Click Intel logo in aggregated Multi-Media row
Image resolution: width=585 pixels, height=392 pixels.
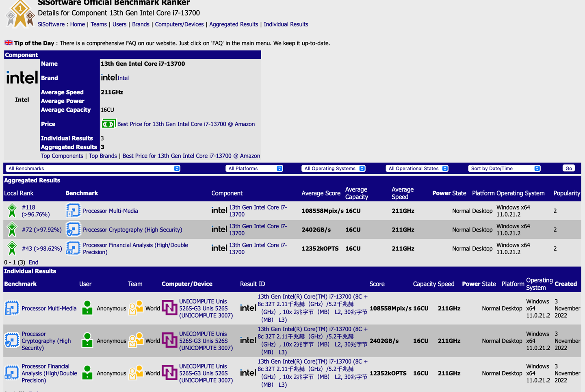tap(219, 210)
